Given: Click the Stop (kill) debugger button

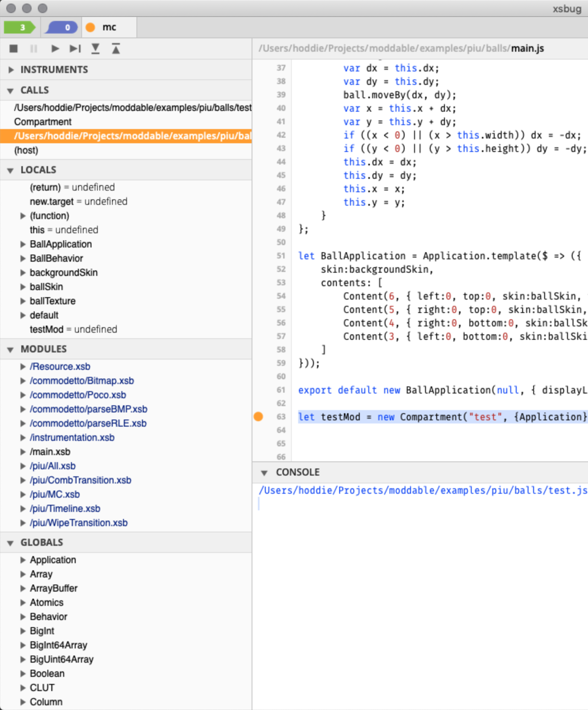Looking at the screenshot, I should click(x=13, y=49).
